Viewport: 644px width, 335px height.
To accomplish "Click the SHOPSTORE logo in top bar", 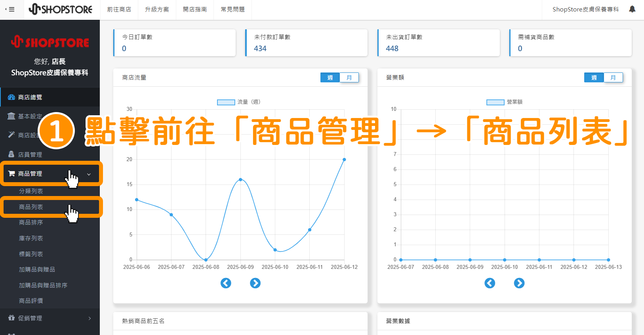I will click(61, 9).
